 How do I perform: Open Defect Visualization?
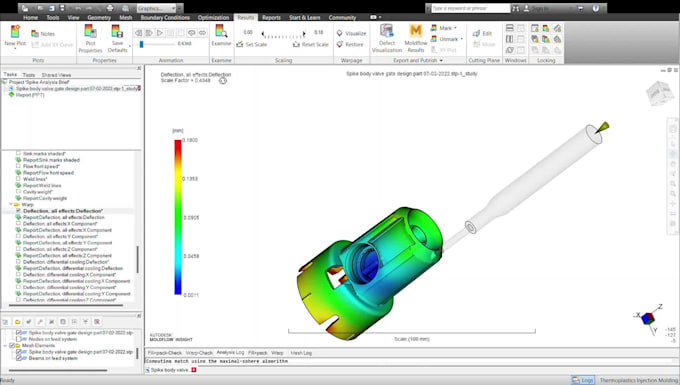387,39
